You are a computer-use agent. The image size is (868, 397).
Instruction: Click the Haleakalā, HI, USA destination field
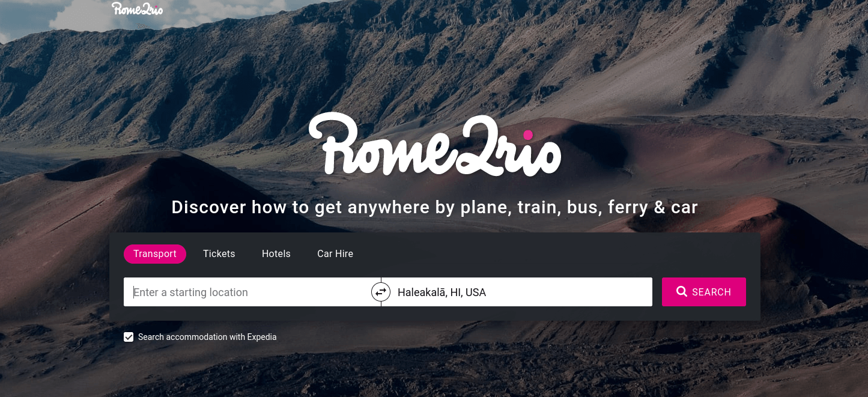click(x=517, y=292)
